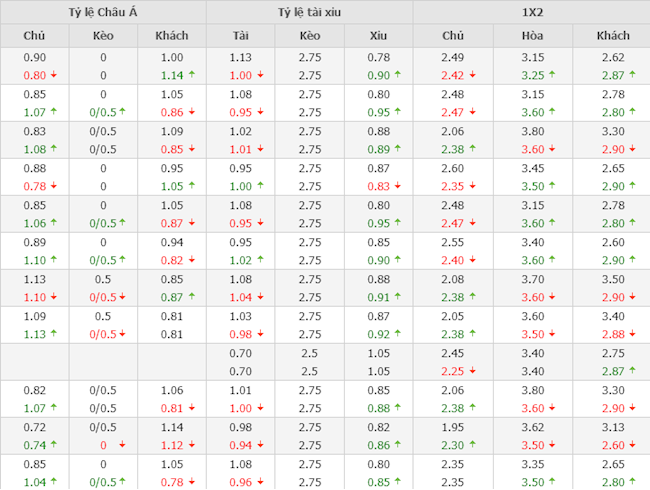The image size is (650, 490).
Task: Pick the 3.13 away odds value
Action: (612, 427)
